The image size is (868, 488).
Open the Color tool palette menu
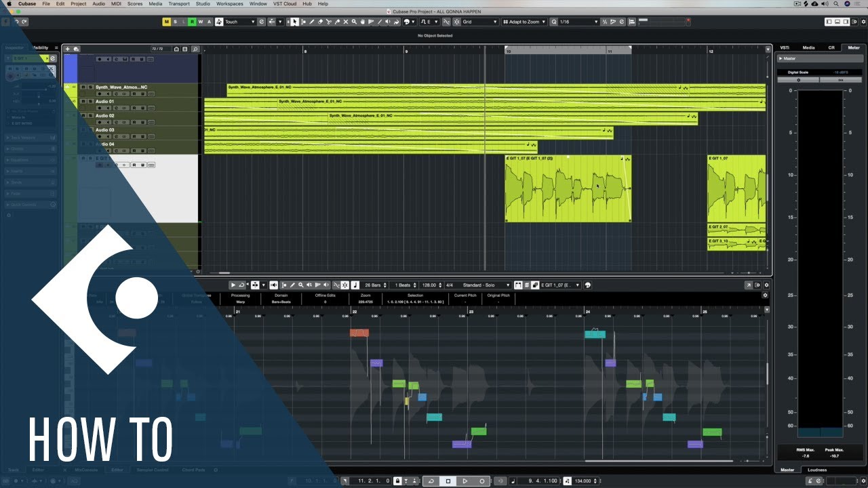click(408, 22)
